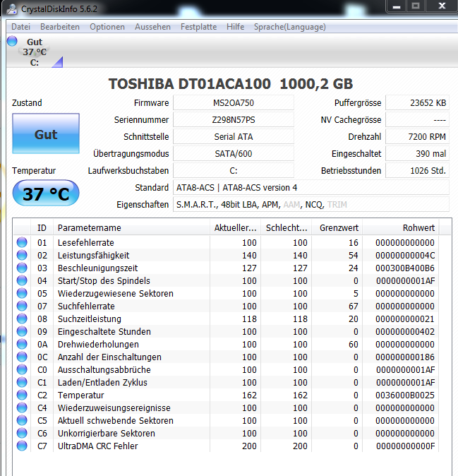Screen dimensions: 458x476
Task: Select raw value 0000000004C of Leistungsfähigkeit
Action: coord(405,256)
